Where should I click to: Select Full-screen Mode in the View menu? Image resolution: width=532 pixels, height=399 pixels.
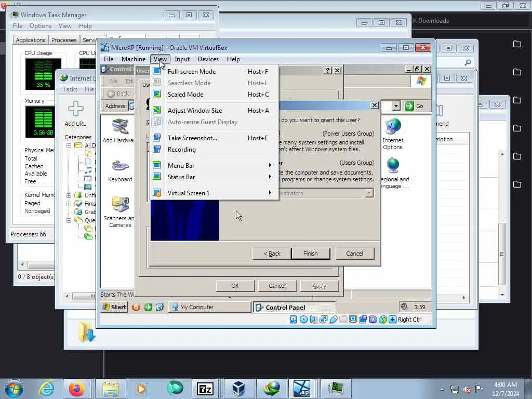click(215, 72)
